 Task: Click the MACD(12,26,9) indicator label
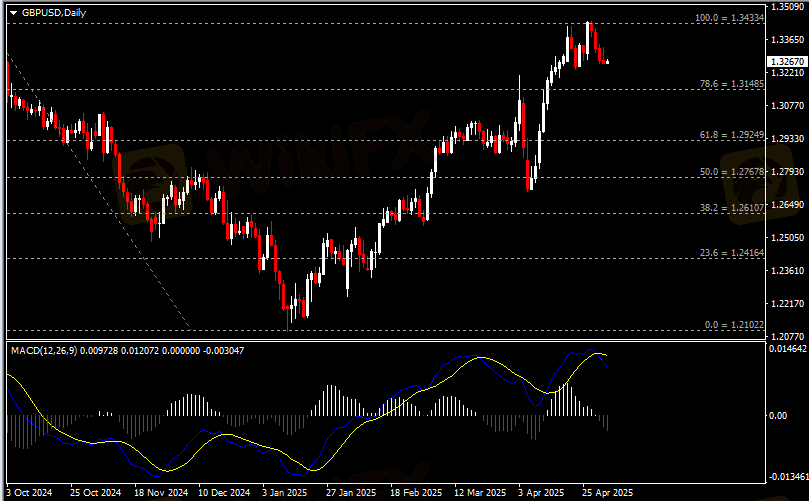tap(44, 351)
